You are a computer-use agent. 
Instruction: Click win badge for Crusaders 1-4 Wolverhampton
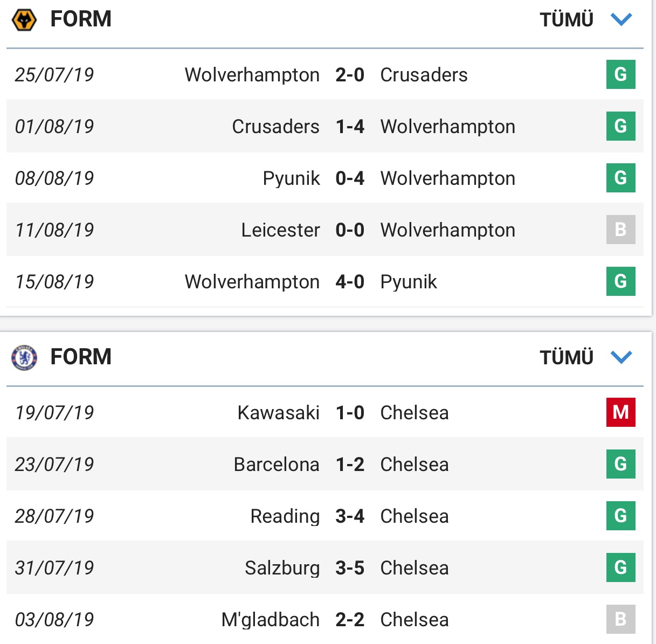[620, 126]
